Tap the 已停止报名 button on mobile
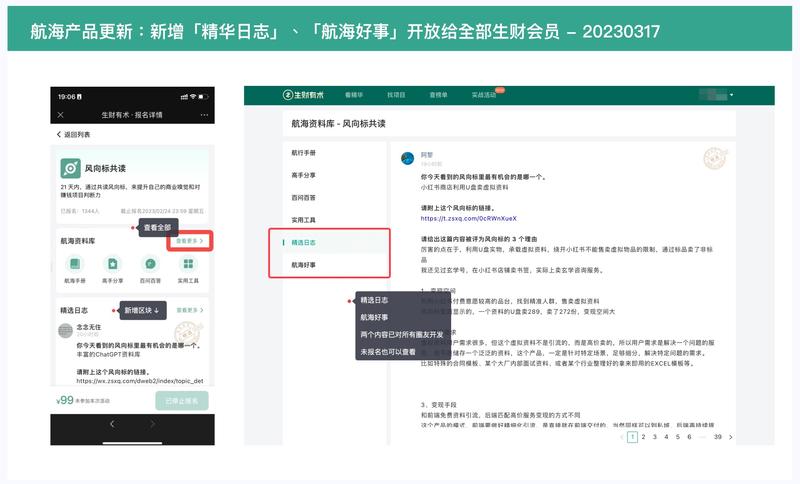 (182, 401)
